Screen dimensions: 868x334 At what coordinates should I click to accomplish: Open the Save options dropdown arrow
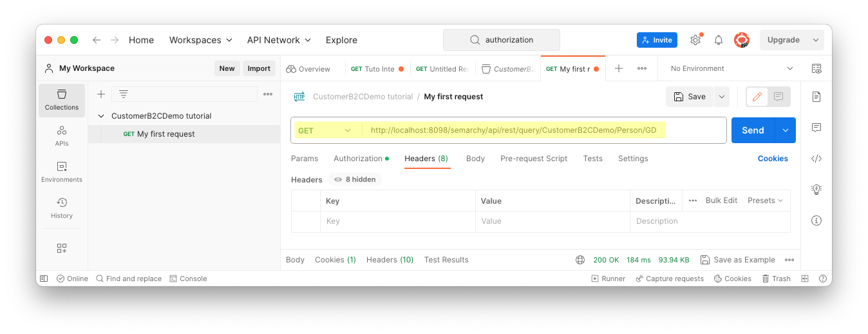[722, 97]
